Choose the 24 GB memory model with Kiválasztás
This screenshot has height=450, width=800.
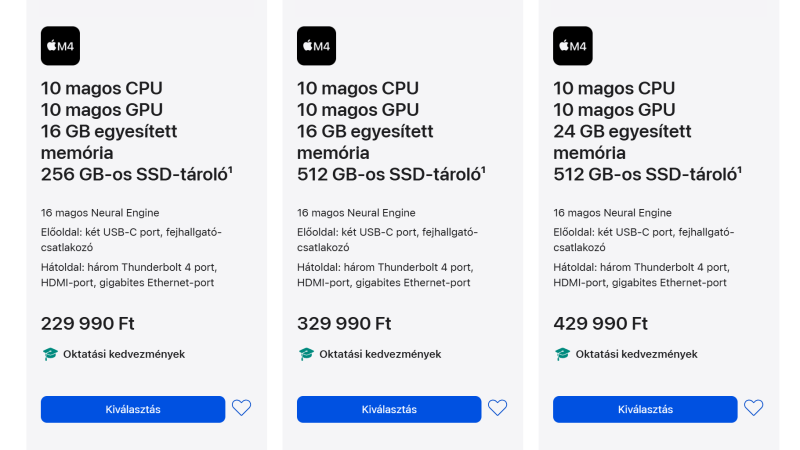click(645, 409)
